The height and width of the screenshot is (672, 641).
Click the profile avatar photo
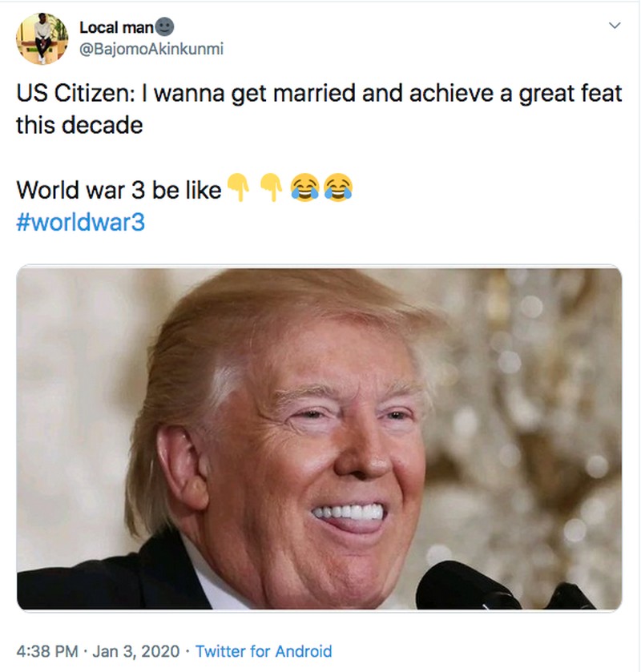pyautogui.click(x=42, y=38)
